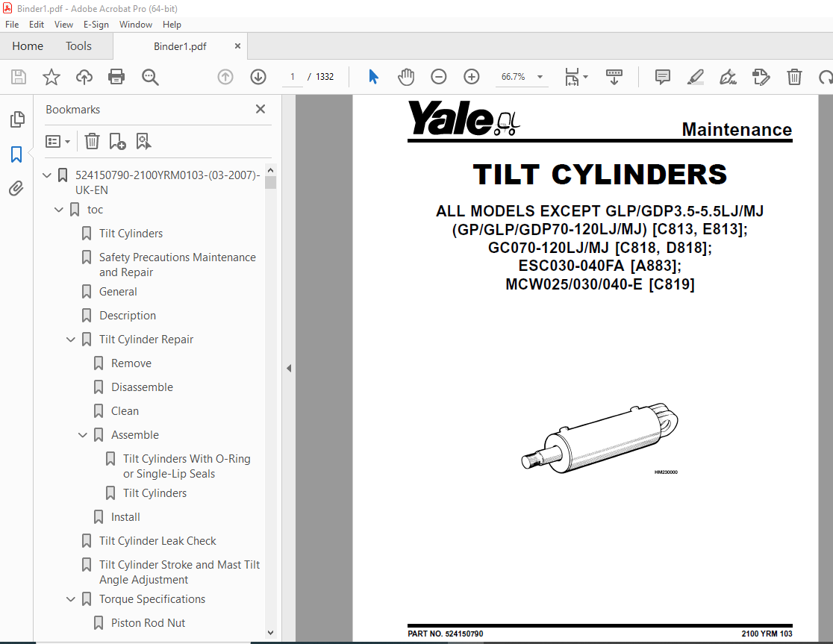Click the Edit PDF toolbar icon
Screen dimensions: 833x644
click(x=761, y=77)
